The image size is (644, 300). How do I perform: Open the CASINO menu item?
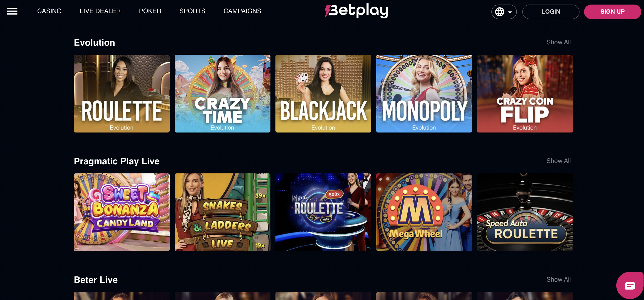[x=49, y=11]
